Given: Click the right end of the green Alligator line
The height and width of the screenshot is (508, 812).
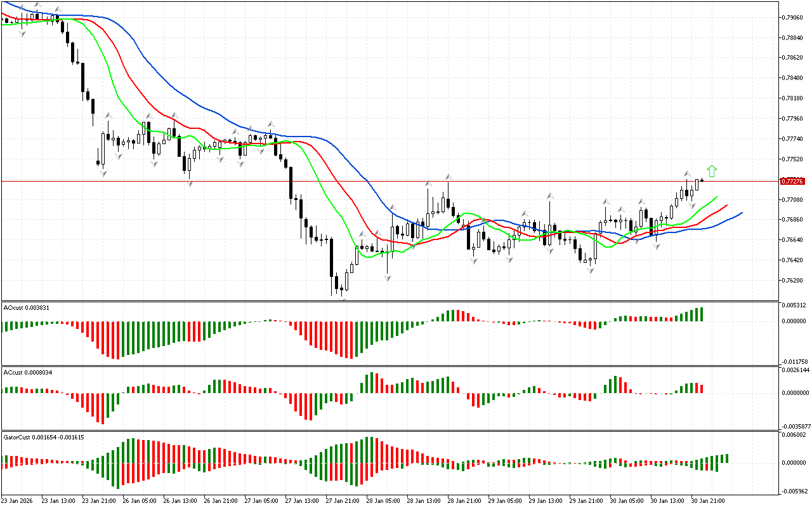Looking at the screenshot, I should 716,197.
